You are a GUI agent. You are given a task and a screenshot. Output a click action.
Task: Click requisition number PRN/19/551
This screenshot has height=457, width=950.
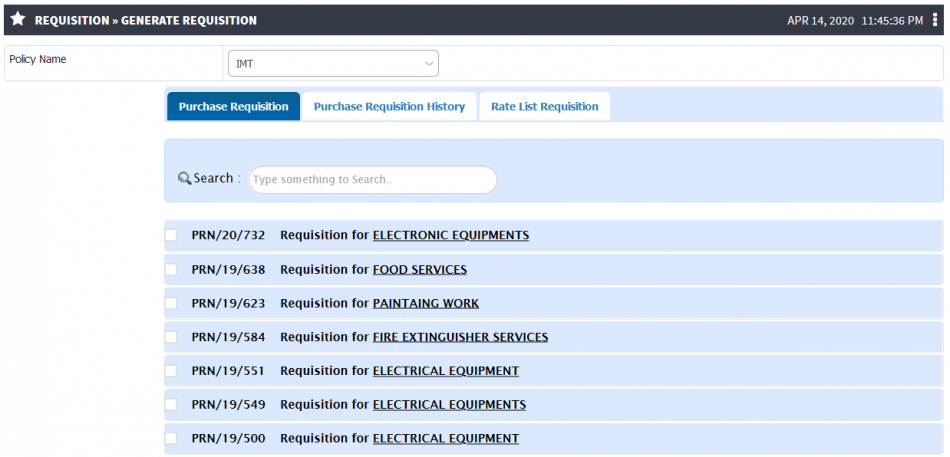coord(228,370)
